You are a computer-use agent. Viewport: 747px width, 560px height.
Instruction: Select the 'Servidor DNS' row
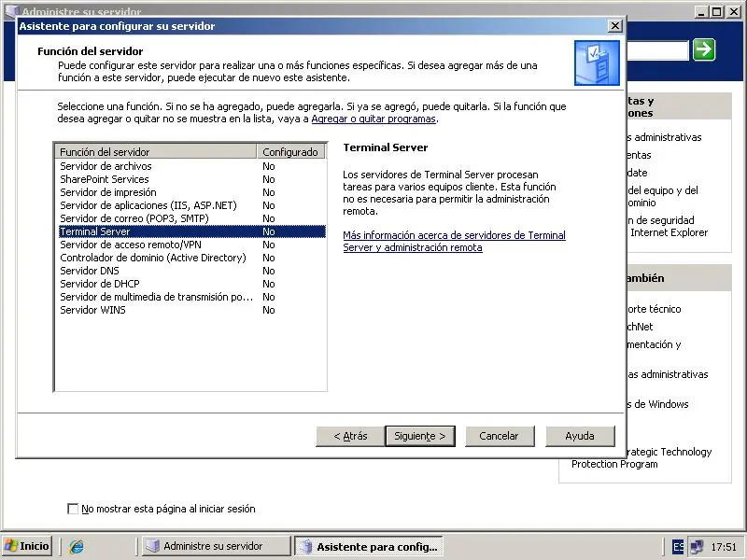(x=192, y=271)
